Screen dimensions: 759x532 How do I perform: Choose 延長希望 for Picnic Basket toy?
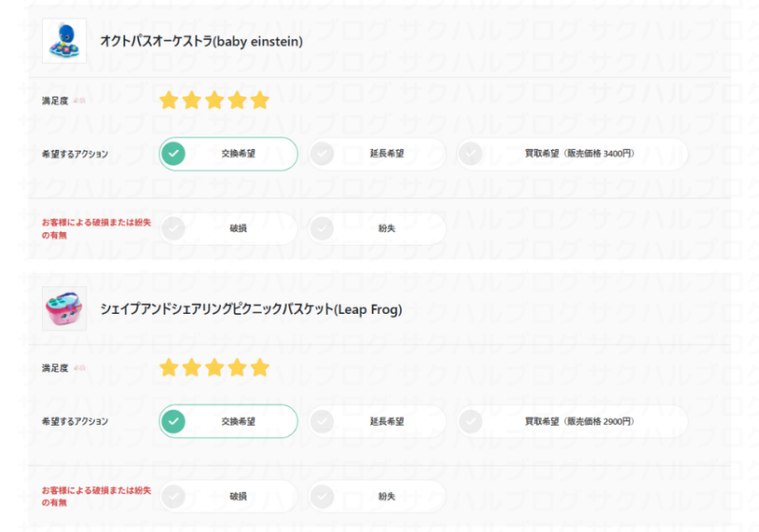377,421
